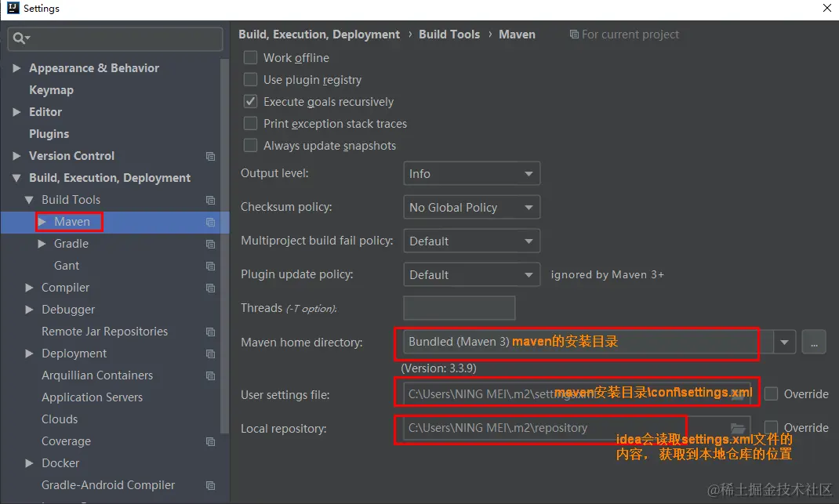Collapse Build, Execution, Deployment arrow

point(16,178)
